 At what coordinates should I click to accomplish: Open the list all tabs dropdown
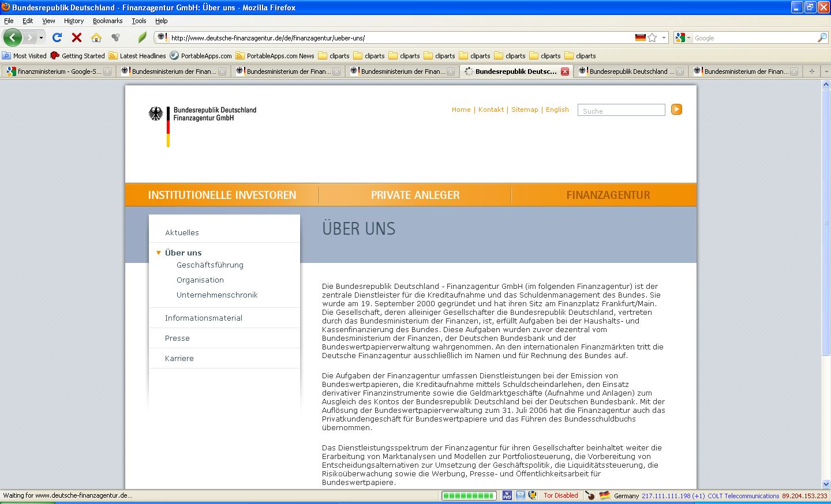click(826, 72)
